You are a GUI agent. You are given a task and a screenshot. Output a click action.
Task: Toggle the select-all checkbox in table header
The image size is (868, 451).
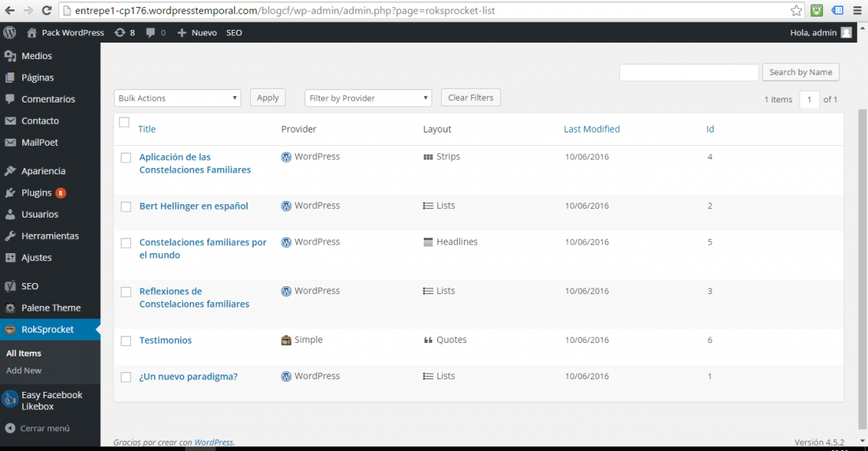pos(124,122)
